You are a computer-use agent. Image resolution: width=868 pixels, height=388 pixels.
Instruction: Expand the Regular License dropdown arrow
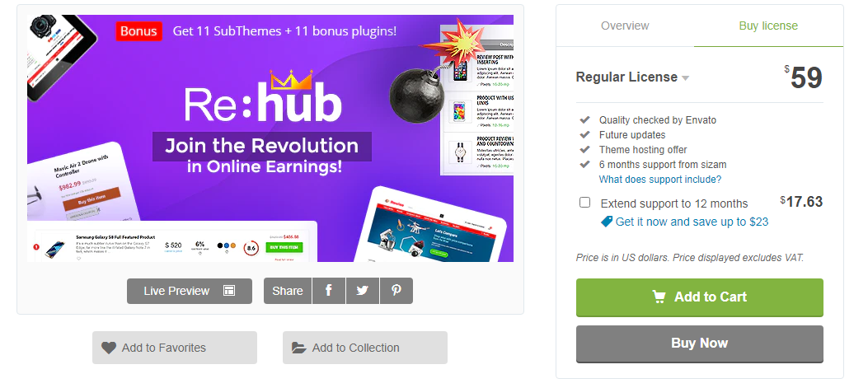(x=685, y=78)
